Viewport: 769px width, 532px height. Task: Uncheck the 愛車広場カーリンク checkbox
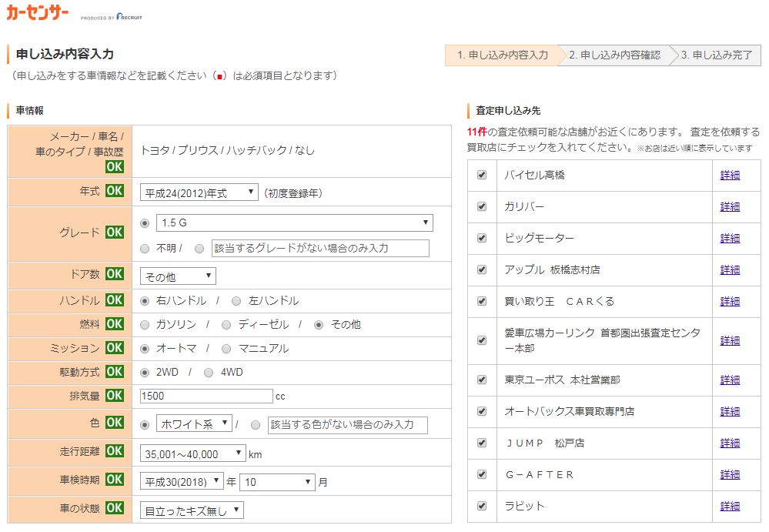click(482, 340)
